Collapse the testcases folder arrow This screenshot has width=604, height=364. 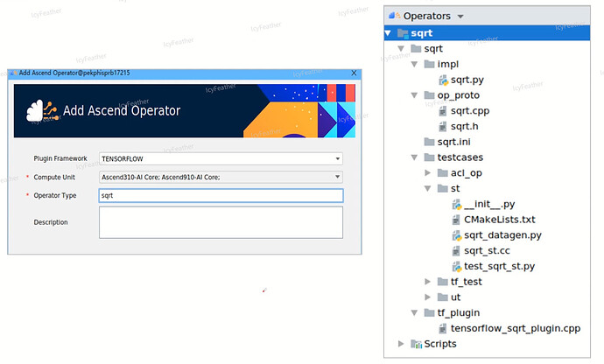tap(414, 157)
